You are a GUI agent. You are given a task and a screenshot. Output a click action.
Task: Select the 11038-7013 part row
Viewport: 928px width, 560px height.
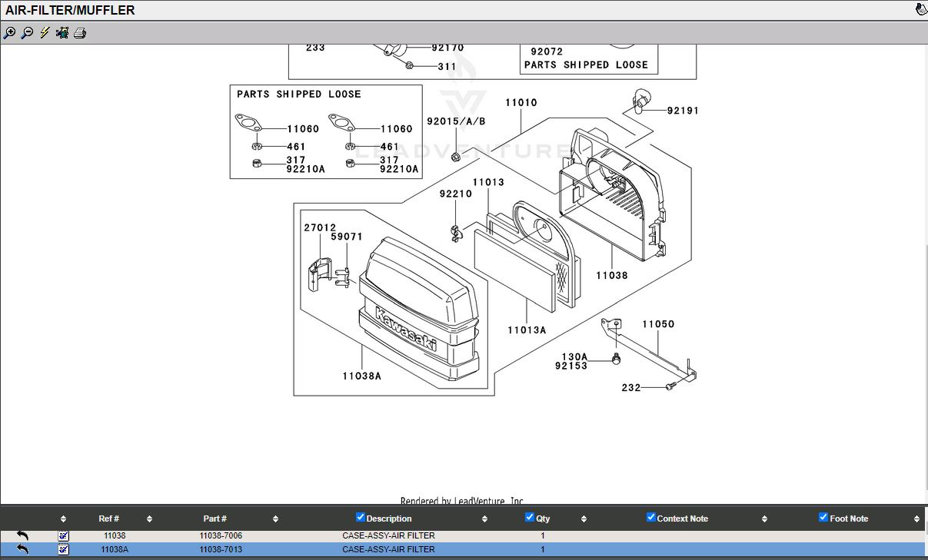click(x=221, y=549)
